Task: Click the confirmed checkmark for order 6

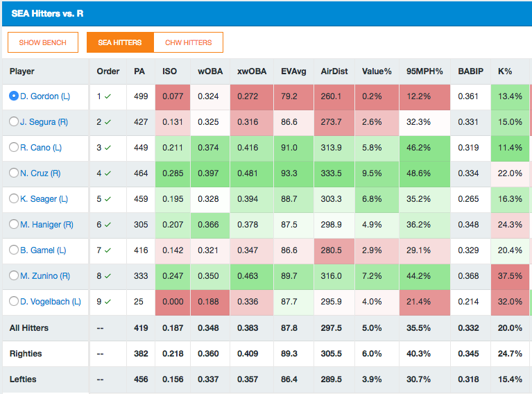Action: click(x=108, y=225)
